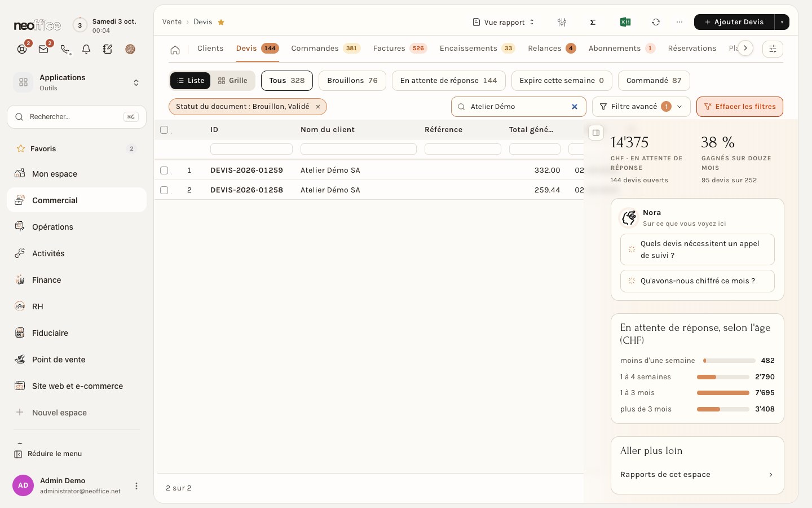Check the DEVIS-2026-01259 row checkbox
Screen dimensions: 812x508
[164, 170]
